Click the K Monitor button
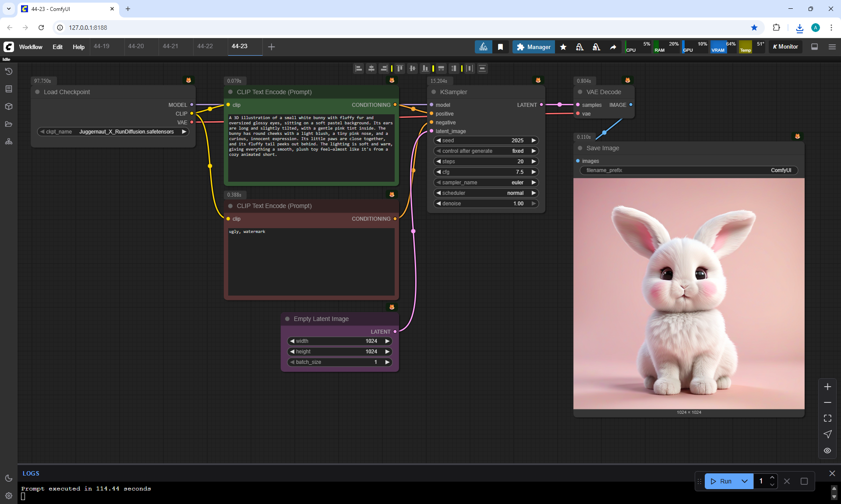Viewport: 841px width, 504px height. pos(785,47)
